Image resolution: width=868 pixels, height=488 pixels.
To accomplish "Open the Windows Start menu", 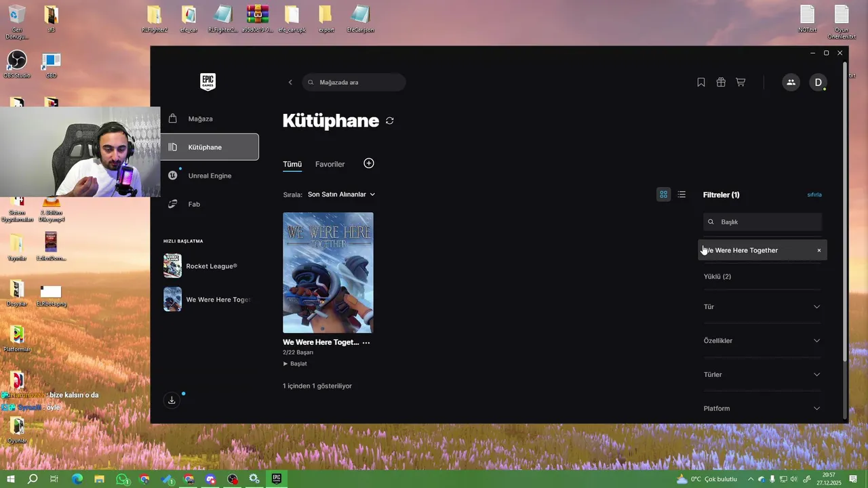I will [x=11, y=479].
